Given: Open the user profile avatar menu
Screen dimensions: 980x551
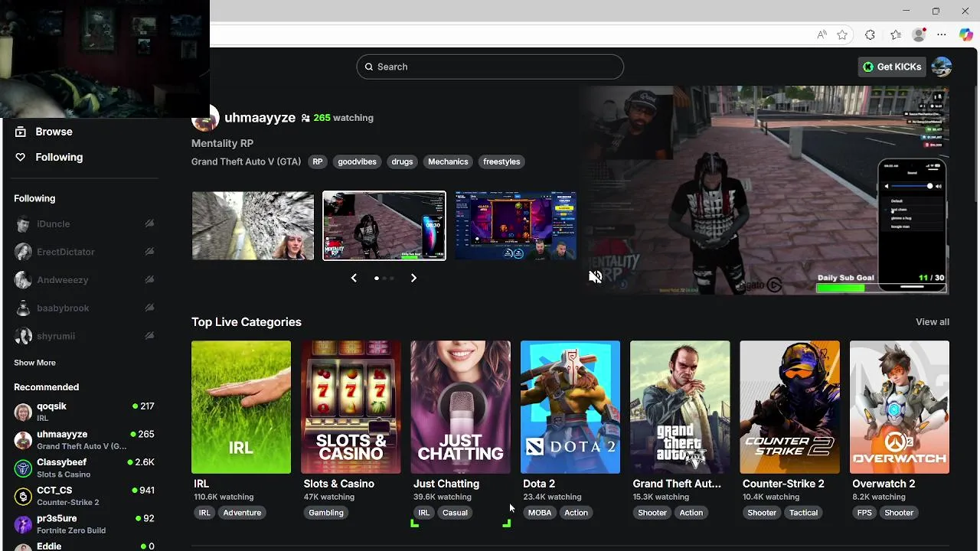Looking at the screenshot, I should [942, 67].
